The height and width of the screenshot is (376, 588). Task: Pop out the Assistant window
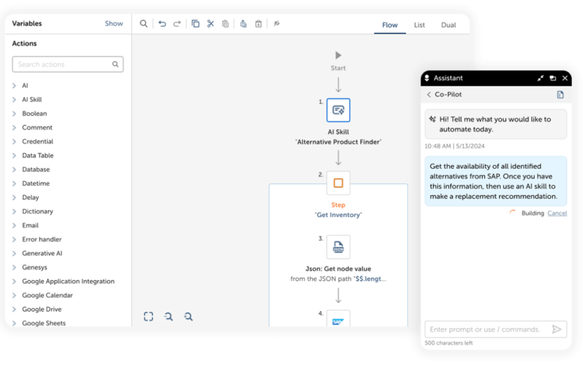(x=553, y=78)
